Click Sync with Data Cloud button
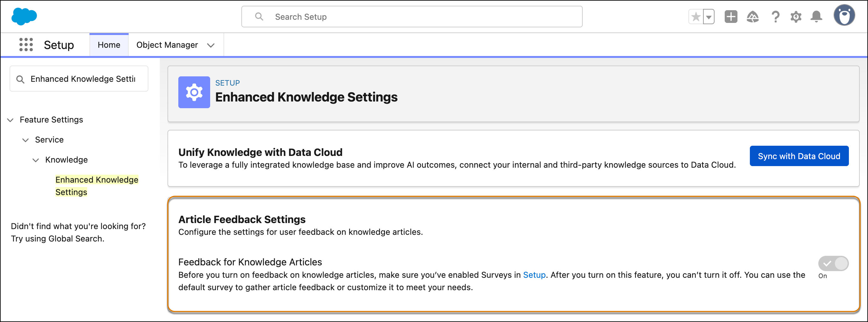This screenshot has height=322, width=868. tap(799, 156)
